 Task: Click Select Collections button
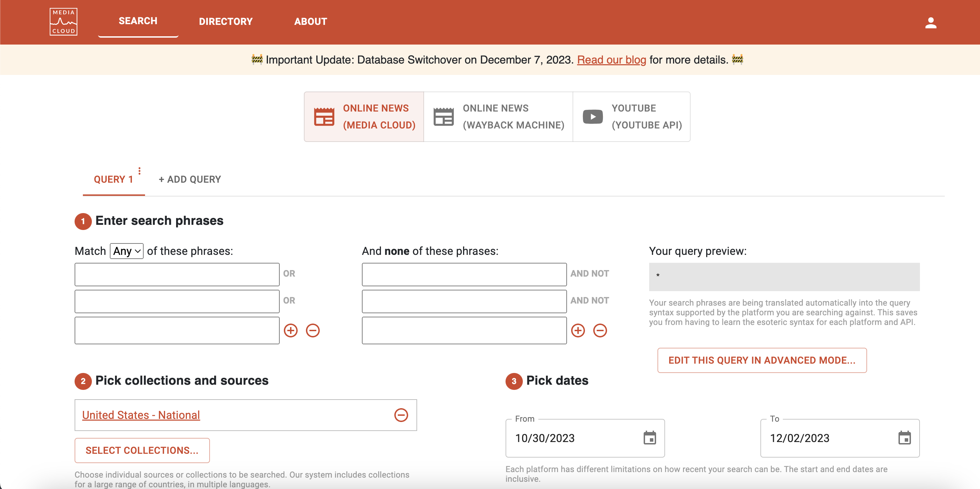142,450
